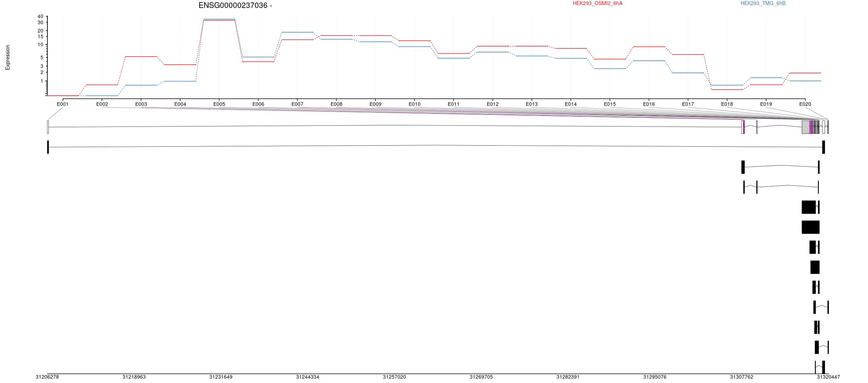The height and width of the screenshot is (383, 868).
Task: Click genomic coordinate 31231649
Action: tap(221, 377)
